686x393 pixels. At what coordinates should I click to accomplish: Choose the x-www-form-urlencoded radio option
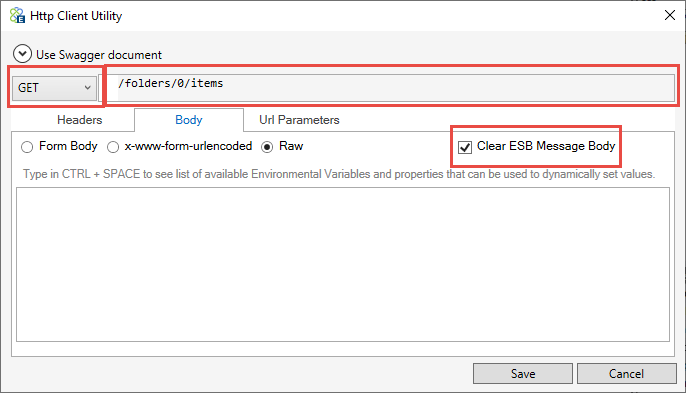tap(113, 147)
